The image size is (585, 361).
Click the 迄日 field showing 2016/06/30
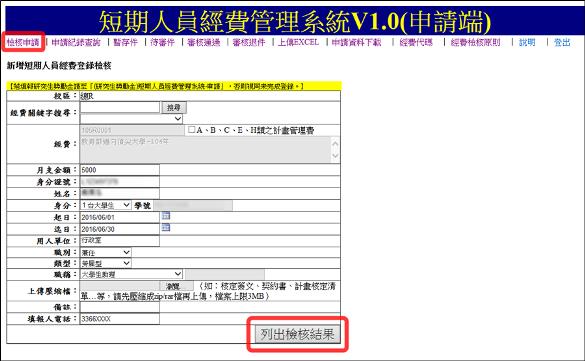tap(120, 229)
